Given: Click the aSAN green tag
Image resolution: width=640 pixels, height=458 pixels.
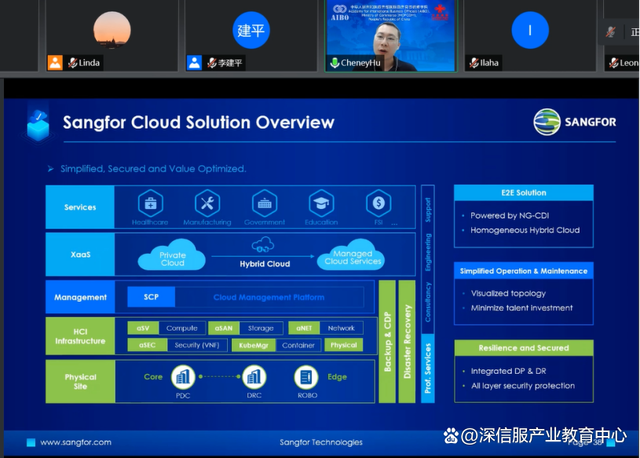Looking at the screenshot, I should pyautogui.click(x=224, y=328).
